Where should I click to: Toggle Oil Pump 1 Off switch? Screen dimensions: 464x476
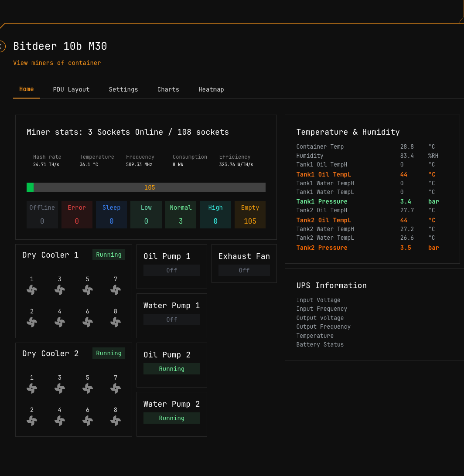172,270
